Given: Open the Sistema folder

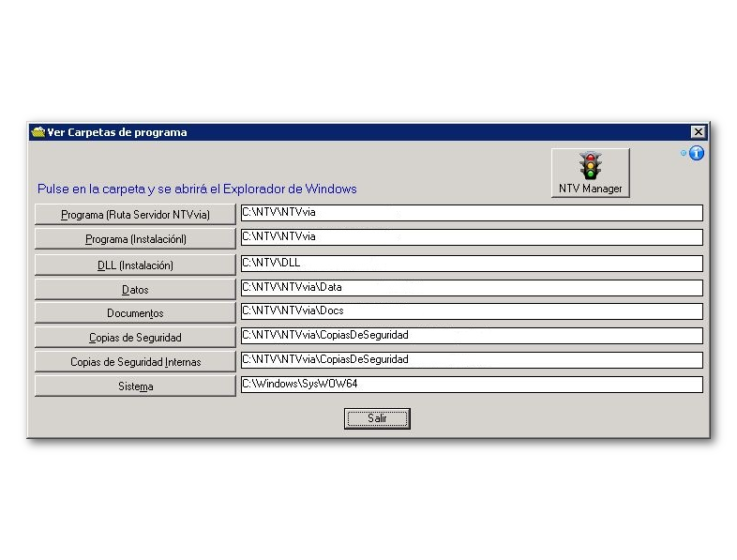Looking at the screenshot, I should [x=135, y=386].
